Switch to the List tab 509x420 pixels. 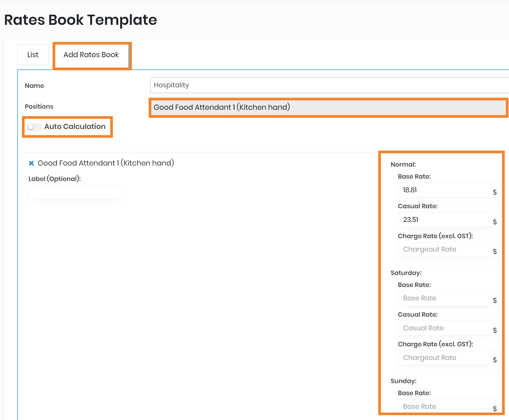click(x=33, y=55)
